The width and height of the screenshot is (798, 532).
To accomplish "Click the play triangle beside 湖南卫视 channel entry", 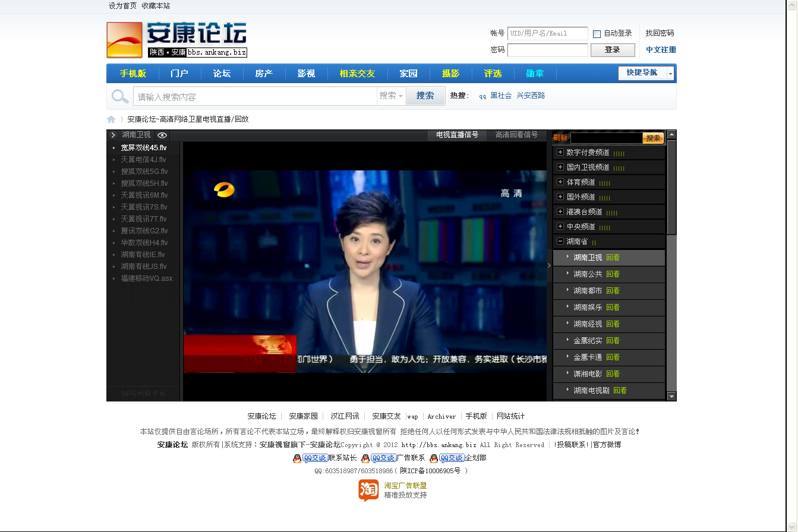I will [569, 257].
